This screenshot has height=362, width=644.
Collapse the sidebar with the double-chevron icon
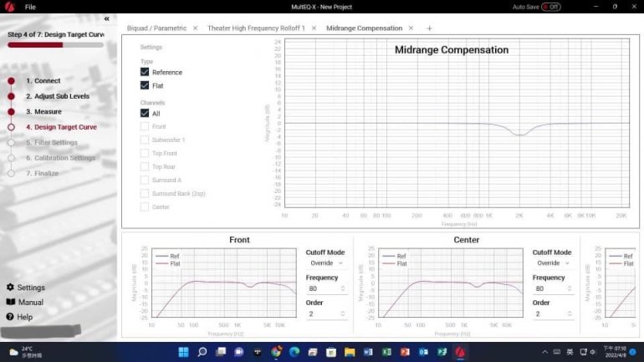point(106,18)
